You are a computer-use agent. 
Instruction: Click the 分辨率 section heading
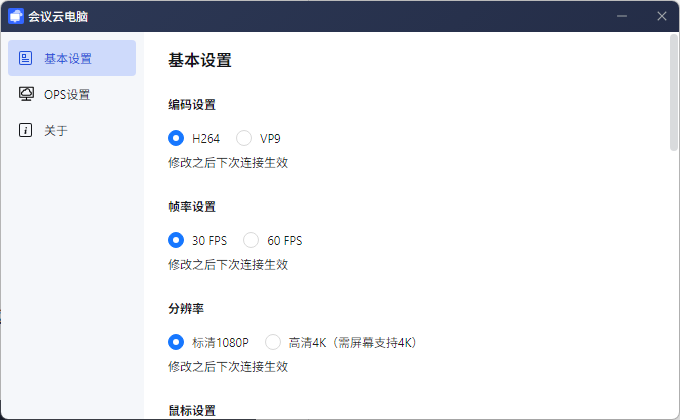click(186, 309)
